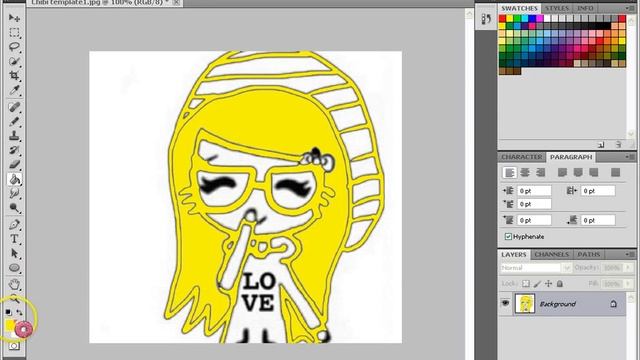The width and height of the screenshot is (640, 360).
Task: Switch to the Styles tab
Action: [557, 8]
